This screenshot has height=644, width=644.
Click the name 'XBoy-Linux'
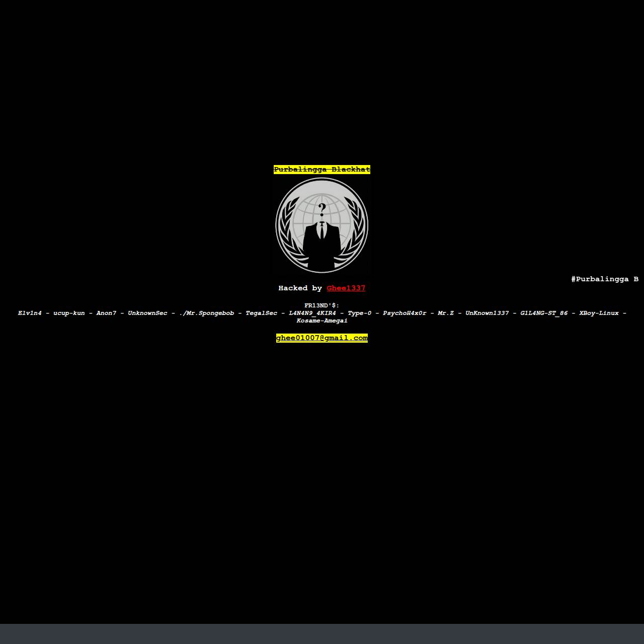599,313
